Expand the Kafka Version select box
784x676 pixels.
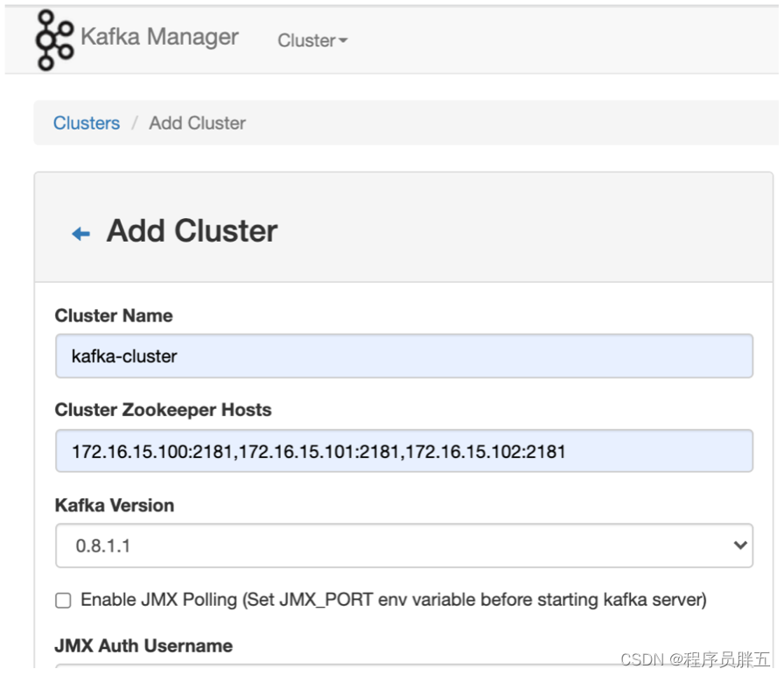[x=404, y=546]
